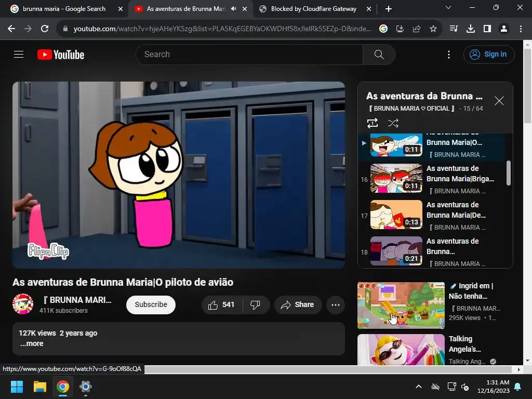
Task: Open Chrome downloads icon
Action: [471, 29]
